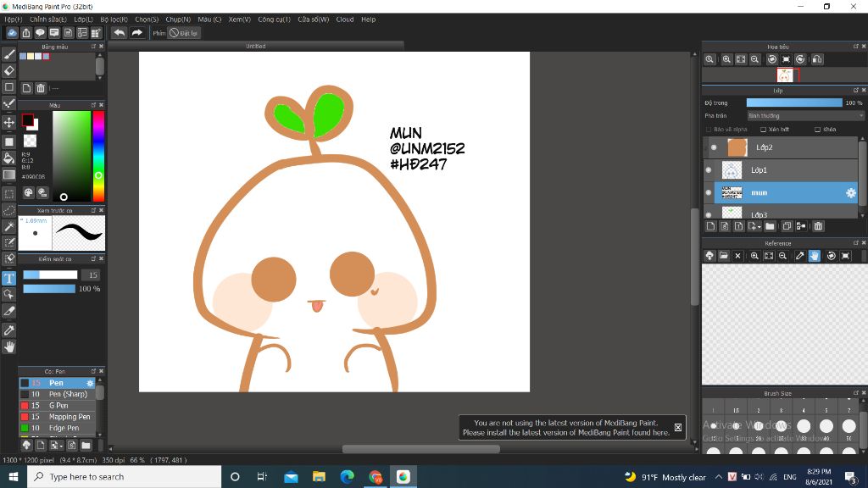Click the share/export icon in toolbar

(x=26, y=33)
